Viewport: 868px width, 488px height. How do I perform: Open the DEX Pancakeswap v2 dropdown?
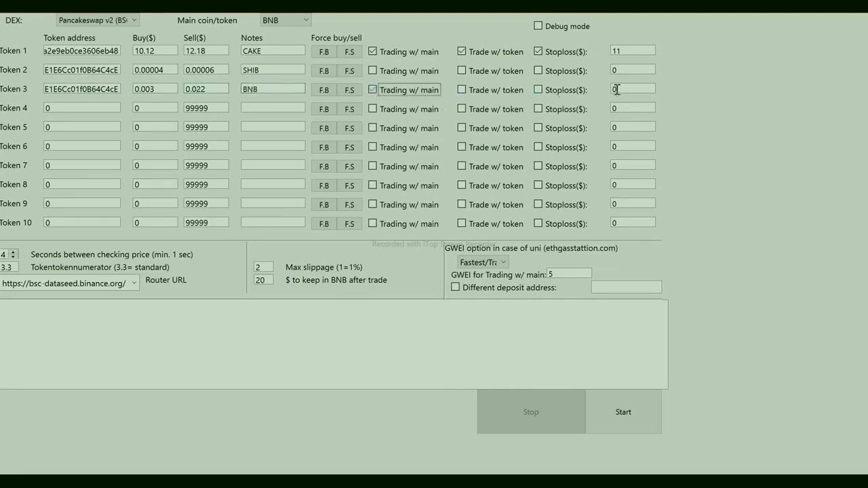[98, 20]
